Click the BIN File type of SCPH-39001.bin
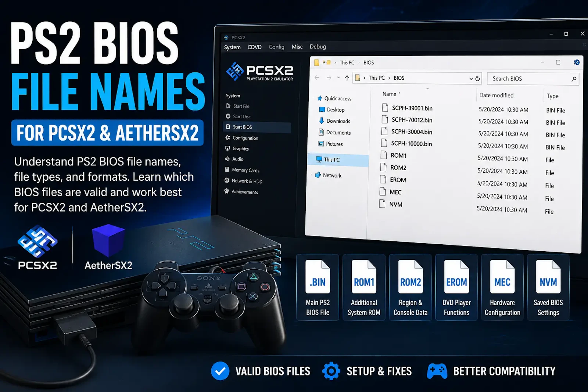 pyautogui.click(x=555, y=110)
